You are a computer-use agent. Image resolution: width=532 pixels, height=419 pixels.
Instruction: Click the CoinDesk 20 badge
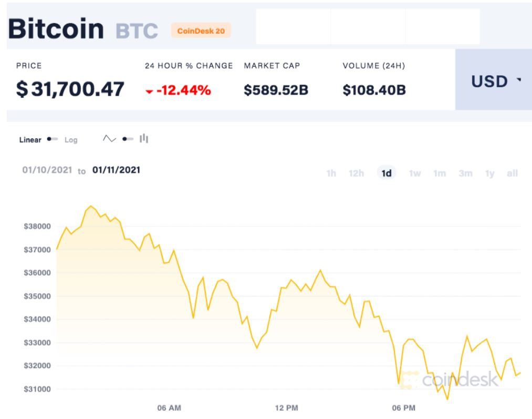[x=201, y=31]
